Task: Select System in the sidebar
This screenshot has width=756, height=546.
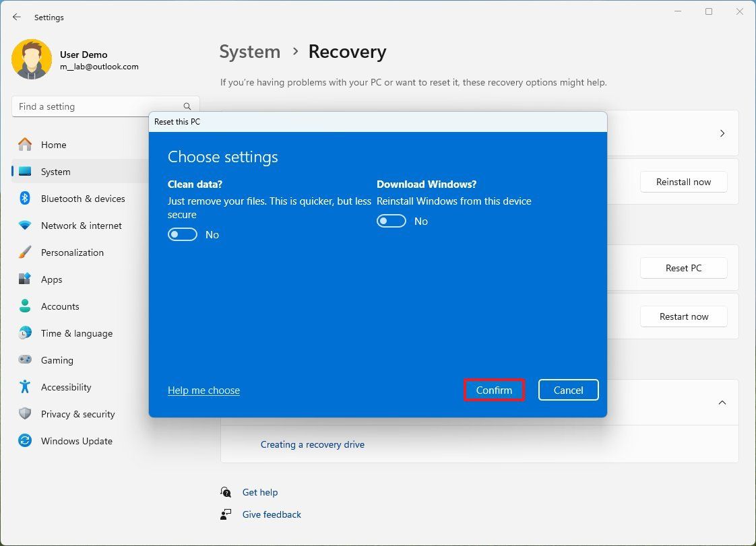Action: [x=56, y=172]
